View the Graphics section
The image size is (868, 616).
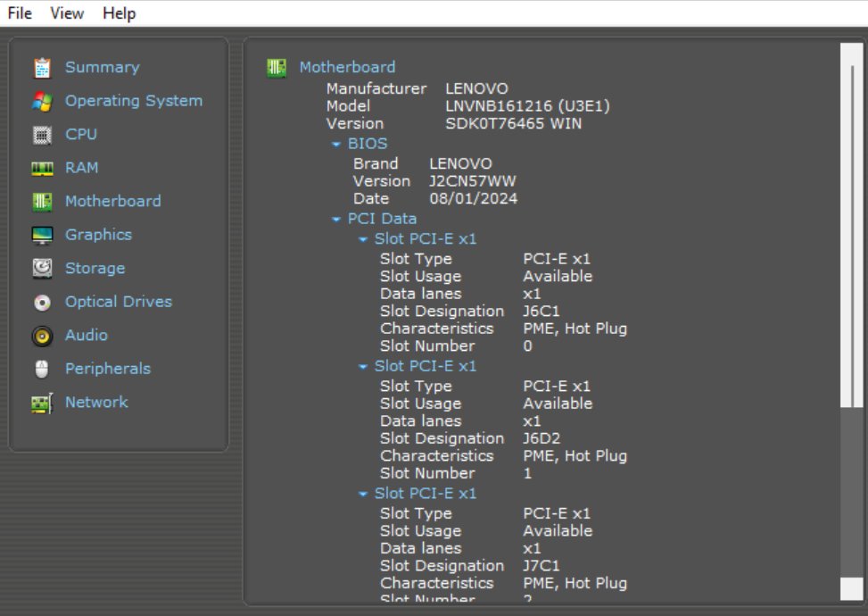pyautogui.click(x=98, y=234)
